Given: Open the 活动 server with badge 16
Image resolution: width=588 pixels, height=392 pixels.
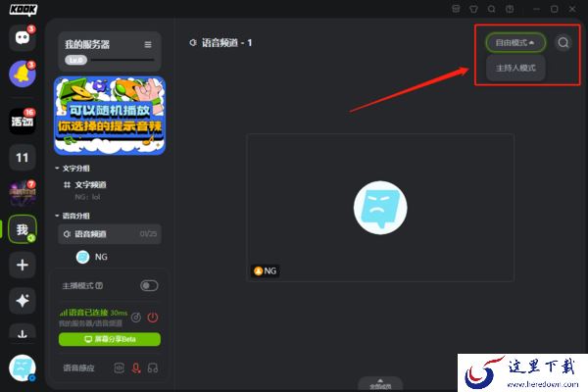Looking at the screenshot, I should [23, 121].
